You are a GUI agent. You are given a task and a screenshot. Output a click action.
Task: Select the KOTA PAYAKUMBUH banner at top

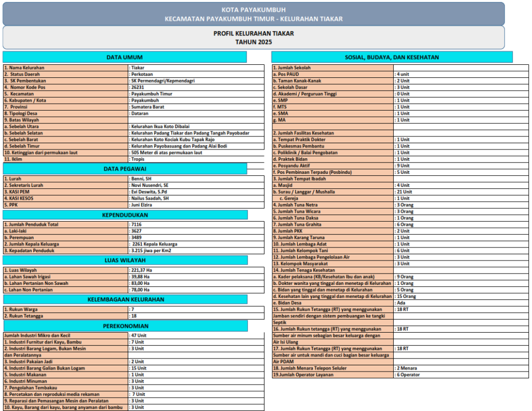pos(254,14)
